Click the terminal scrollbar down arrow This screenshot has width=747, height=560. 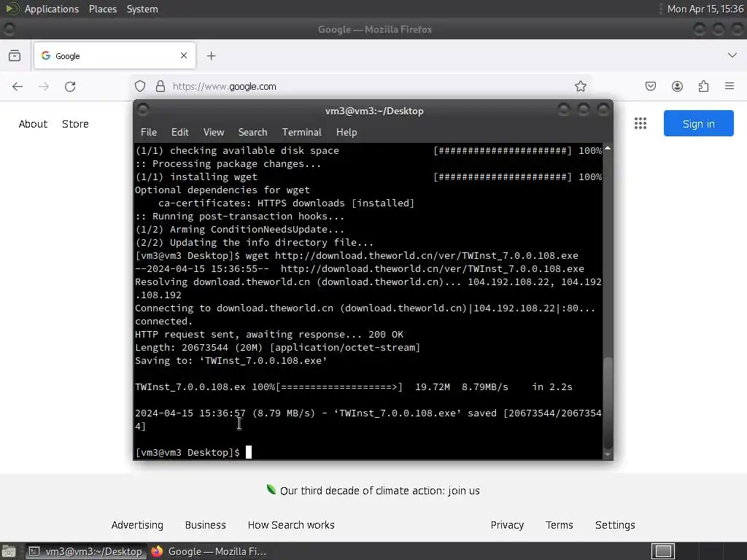pyautogui.click(x=608, y=455)
